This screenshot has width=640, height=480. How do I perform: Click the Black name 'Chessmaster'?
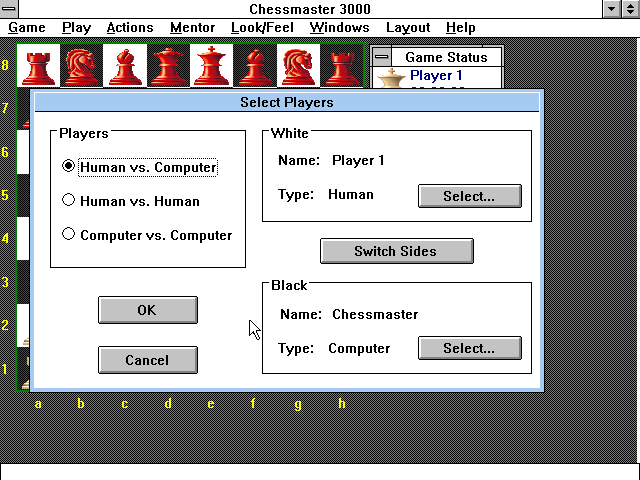pos(375,314)
